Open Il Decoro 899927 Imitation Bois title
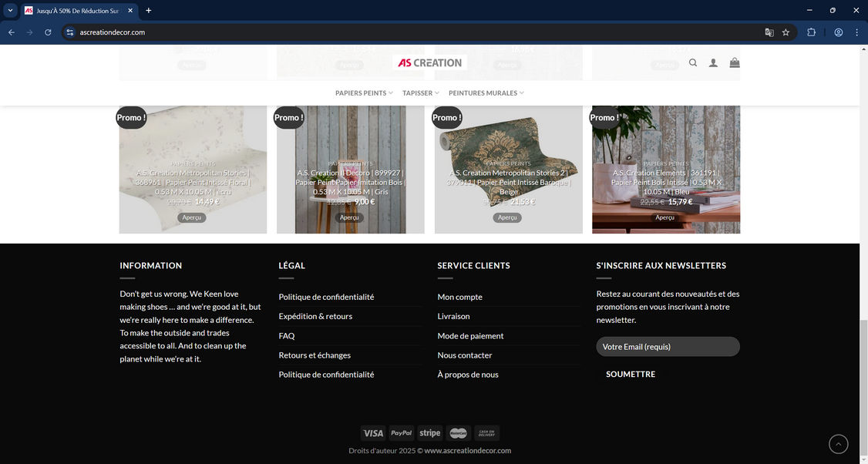868x464 pixels. pos(351,182)
